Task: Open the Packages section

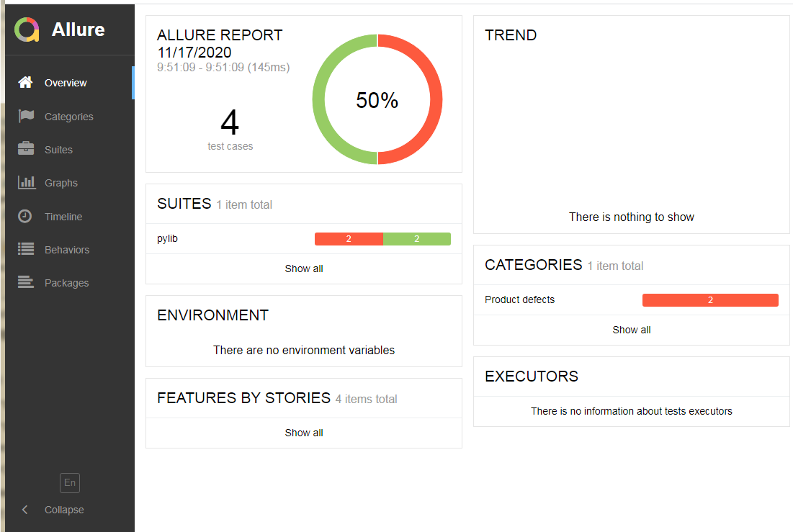Action: (x=70, y=283)
